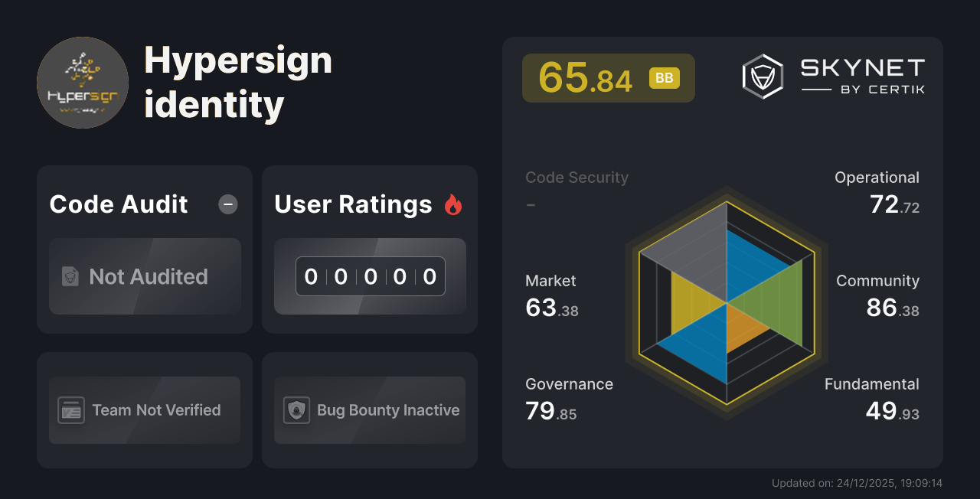Select the bug shield icon beside Bug Bounty Inactive
980x499 pixels.
click(296, 410)
